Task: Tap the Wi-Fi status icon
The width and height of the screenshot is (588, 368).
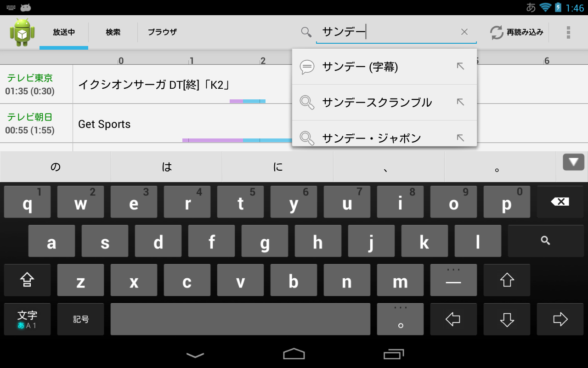Action: pos(545,7)
